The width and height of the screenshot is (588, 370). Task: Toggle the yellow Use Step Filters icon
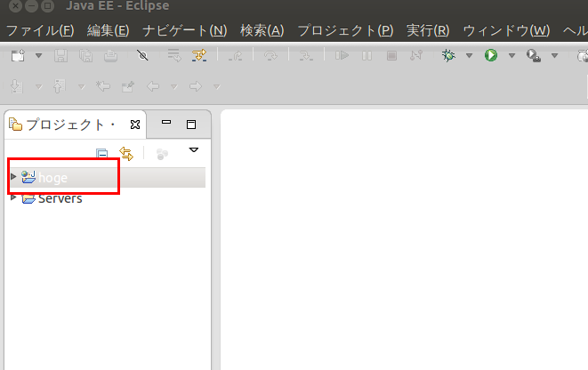pyautogui.click(x=199, y=55)
